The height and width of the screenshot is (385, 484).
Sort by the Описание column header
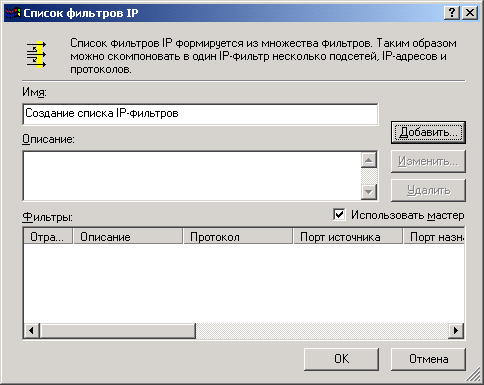tap(128, 237)
